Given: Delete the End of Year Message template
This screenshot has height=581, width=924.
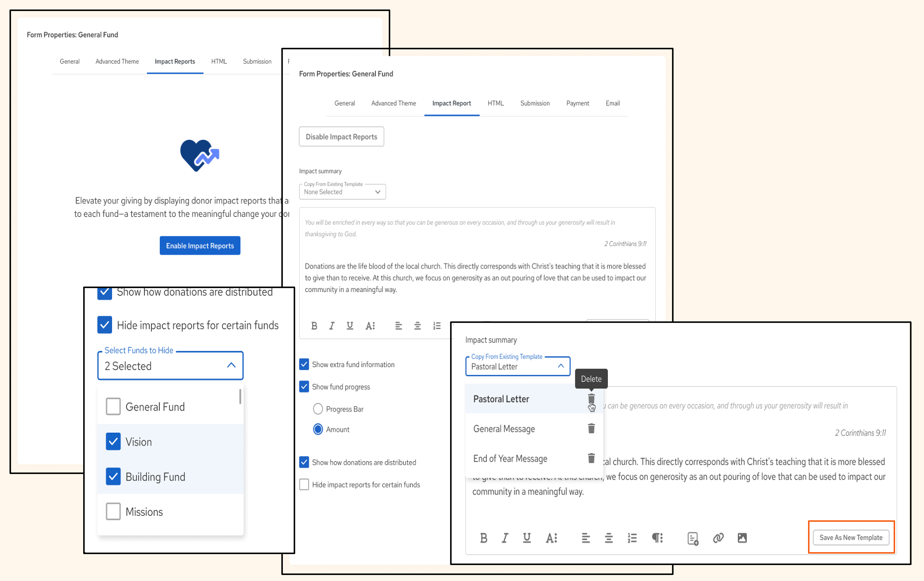Looking at the screenshot, I should pyautogui.click(x=591, y=458).
